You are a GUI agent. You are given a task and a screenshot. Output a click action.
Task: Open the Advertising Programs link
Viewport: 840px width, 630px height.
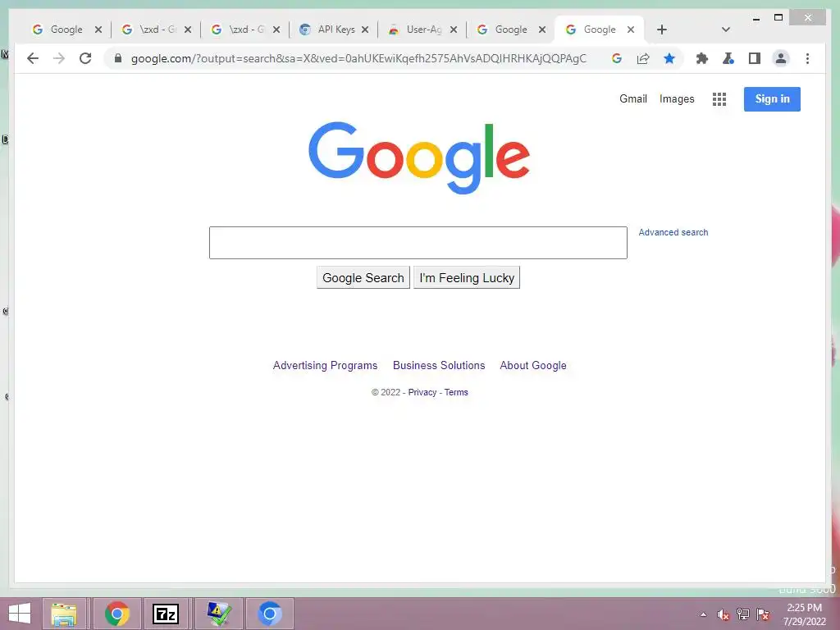[325, 365]
